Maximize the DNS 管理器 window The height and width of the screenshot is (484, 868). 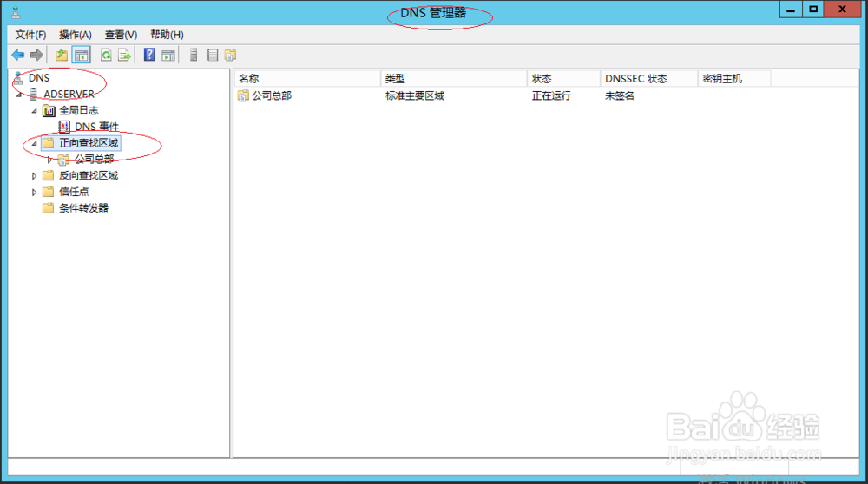(x=813, y=9)
